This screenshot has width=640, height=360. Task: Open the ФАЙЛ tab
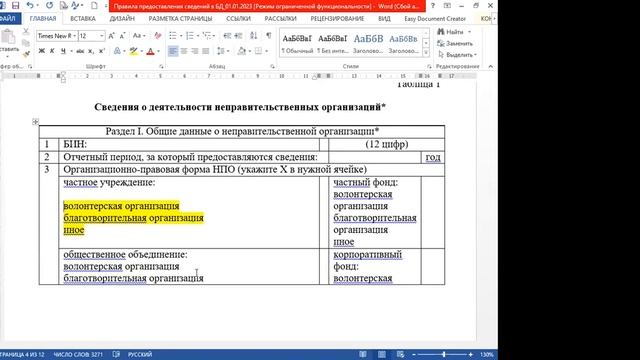[9, 19]
